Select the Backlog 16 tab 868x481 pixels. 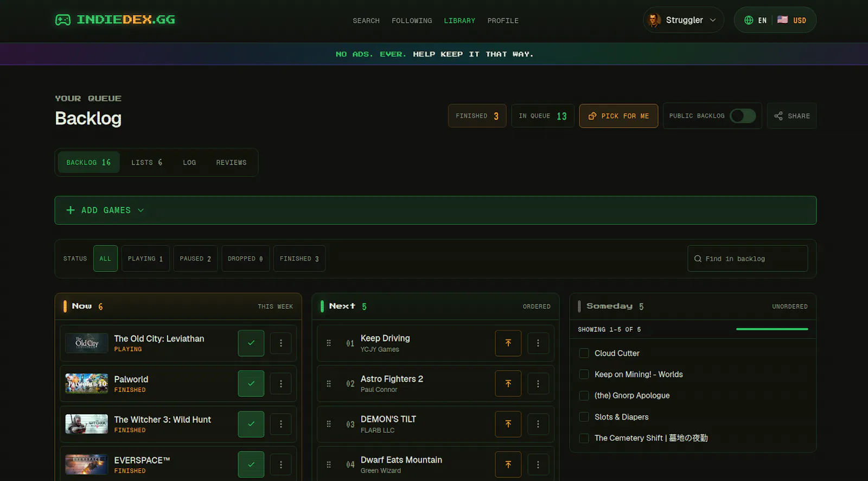point(88,162)
